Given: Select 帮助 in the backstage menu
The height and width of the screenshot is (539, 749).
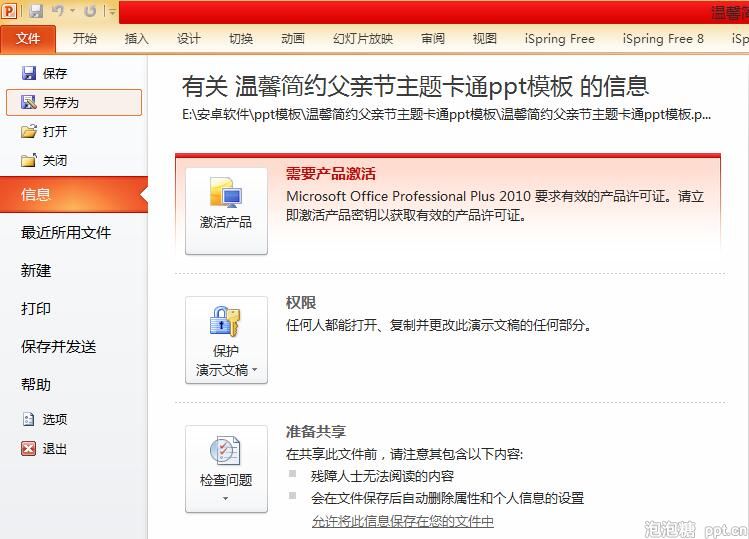Looking at the screenshot, I should (36, 385).
